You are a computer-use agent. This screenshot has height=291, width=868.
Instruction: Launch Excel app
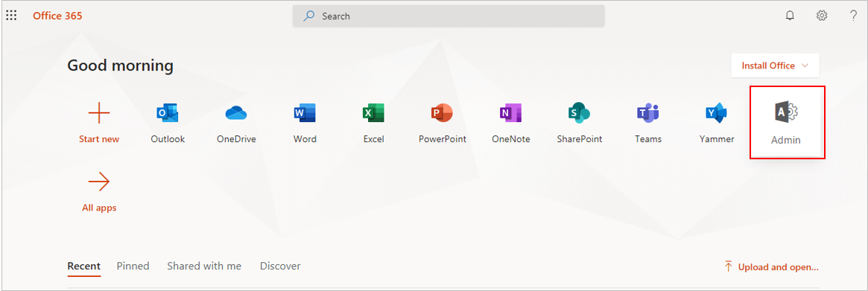374,123
